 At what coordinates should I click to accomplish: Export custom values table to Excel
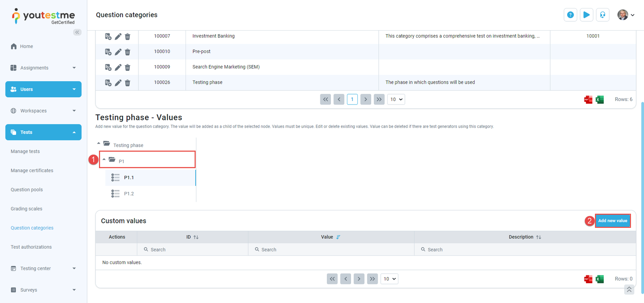600,279
